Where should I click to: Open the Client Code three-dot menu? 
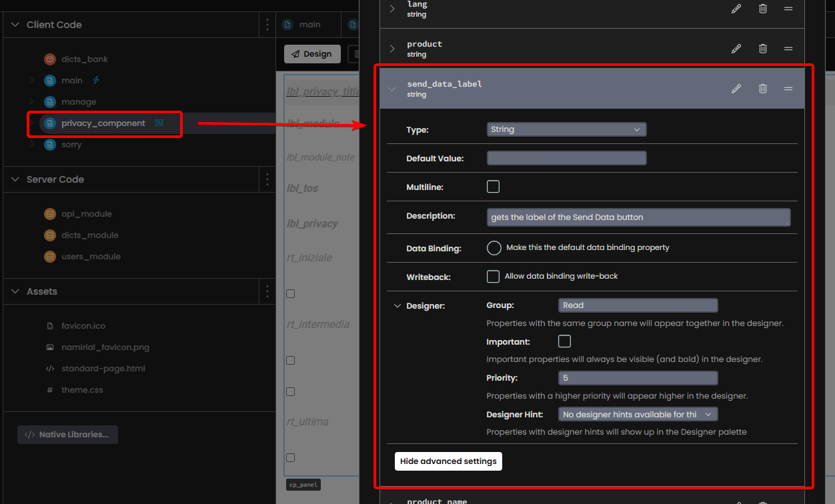click(x=267, y=25)
